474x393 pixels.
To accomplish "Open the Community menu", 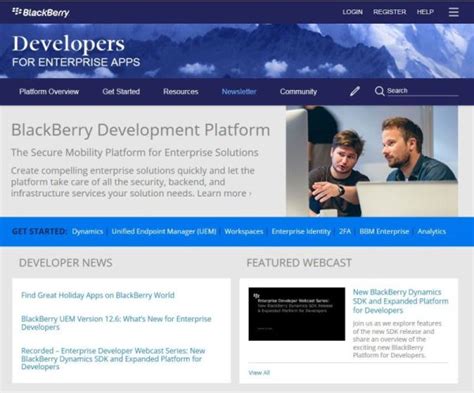I will coord(298,92).
